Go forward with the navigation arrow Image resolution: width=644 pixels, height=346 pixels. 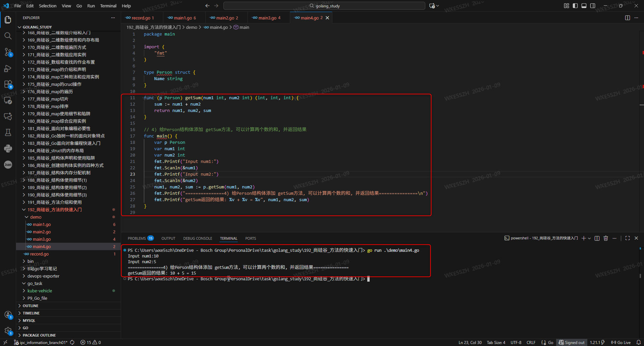click(x=216, y=6)
